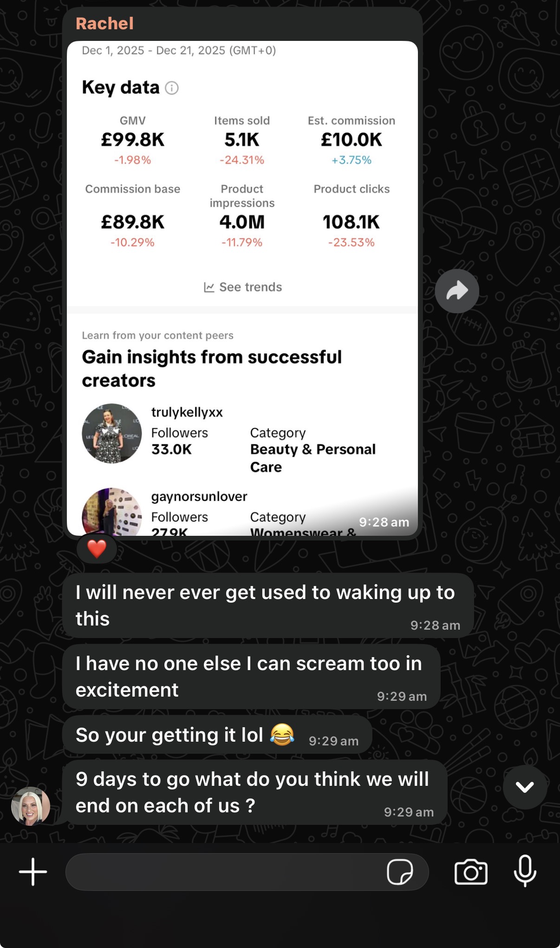This screenshot has width=560, height=948.
Task: Tap the Key data info icon
Action: (172, 88)
